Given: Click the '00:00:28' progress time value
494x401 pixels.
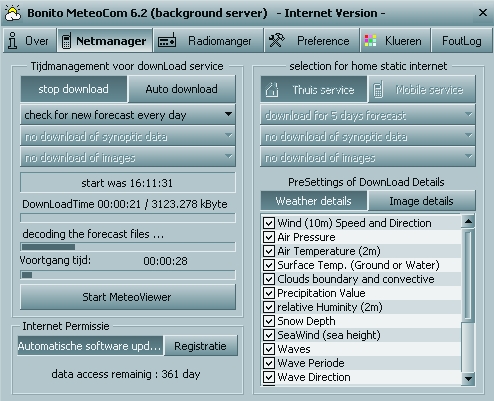Looking at the screenshot, I should click(165, 261).
